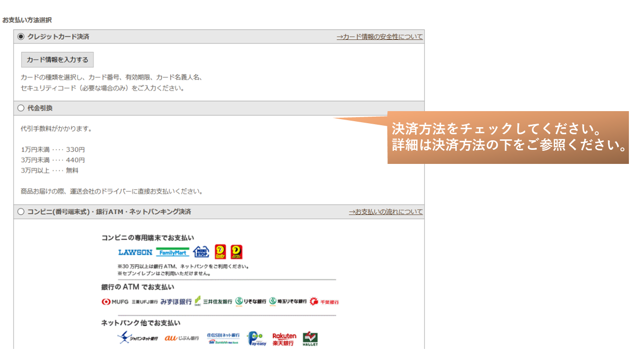The image size is (644, 362).
Task: Click the クレジットカード決済 label text
Action: [58, 37]
